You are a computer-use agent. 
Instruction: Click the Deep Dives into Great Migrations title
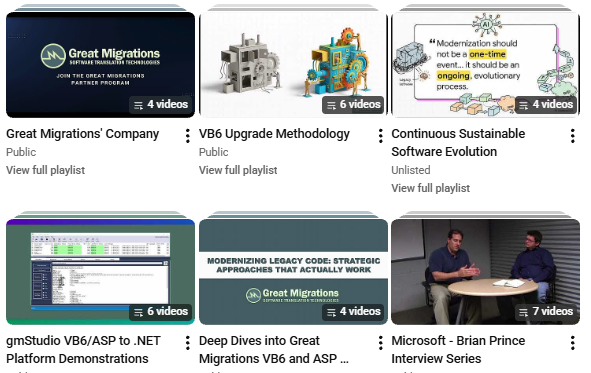[x=274, y=350]
